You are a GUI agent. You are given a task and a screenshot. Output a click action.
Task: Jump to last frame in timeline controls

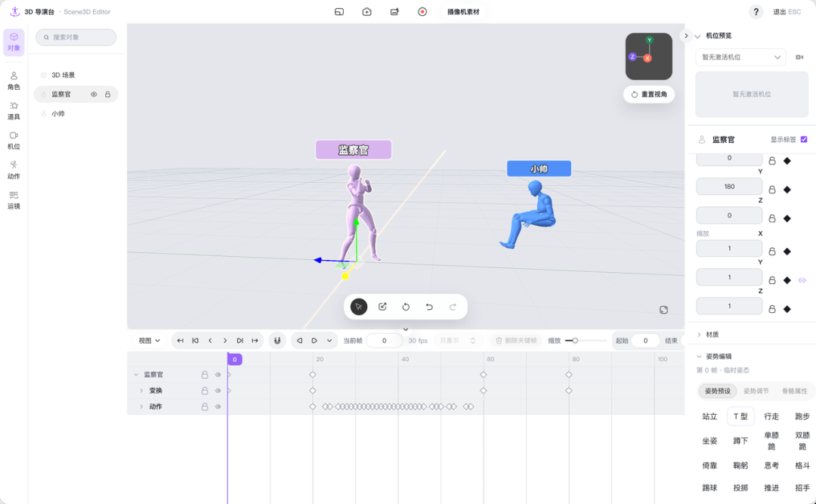pos(255,341)
